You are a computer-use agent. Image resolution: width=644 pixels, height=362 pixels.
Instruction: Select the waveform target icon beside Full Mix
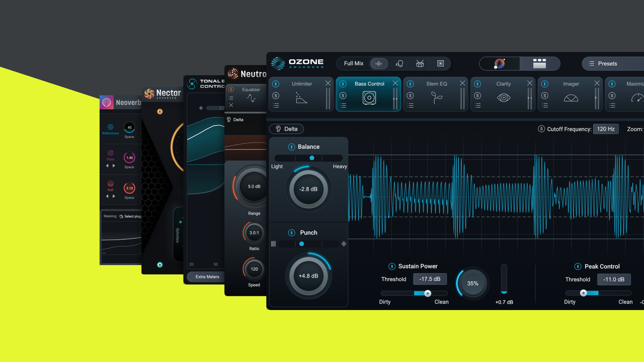[379, 64]
